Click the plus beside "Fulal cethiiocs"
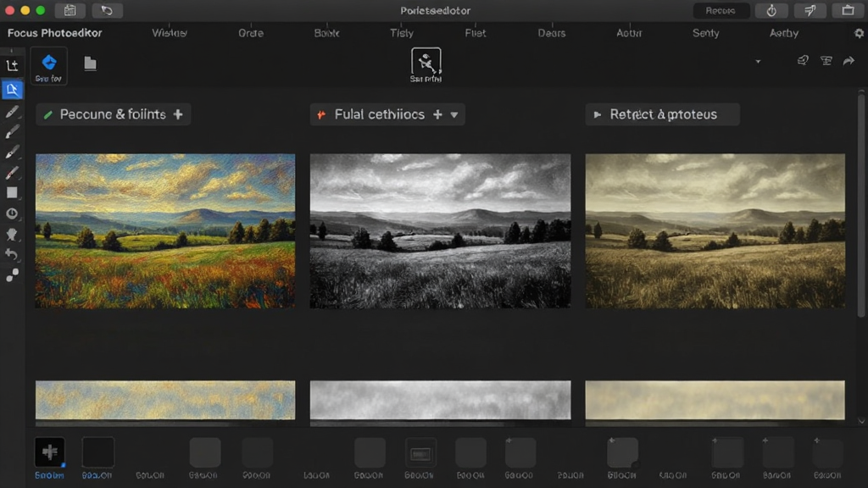 [437, 114]
